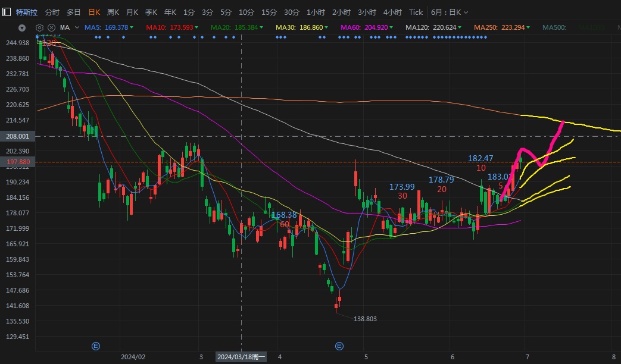
Task: Switch to the 周K weekly chart tab
Action: 113,12
